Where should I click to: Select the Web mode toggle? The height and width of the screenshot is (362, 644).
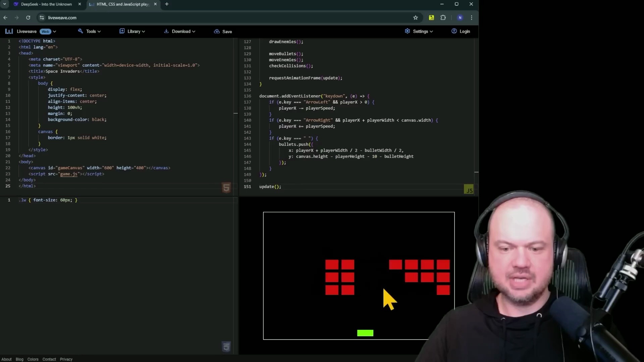[x=45, y=32]
